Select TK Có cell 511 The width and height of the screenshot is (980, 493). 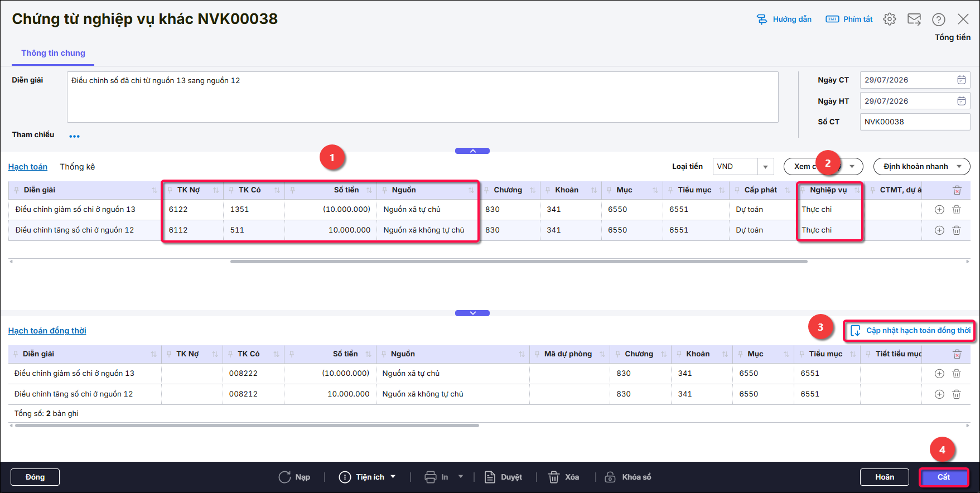(254, 230)
